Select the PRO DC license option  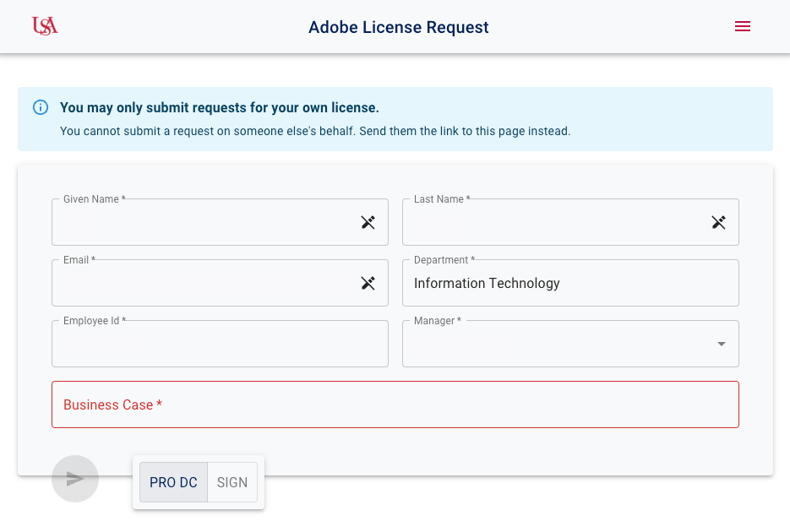point(173,482)
